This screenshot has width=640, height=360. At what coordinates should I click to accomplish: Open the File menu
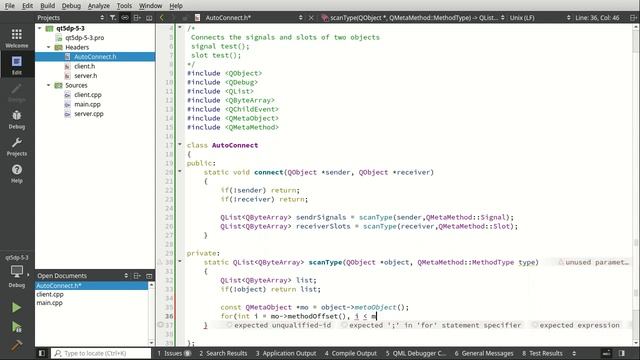pos(9,6)
